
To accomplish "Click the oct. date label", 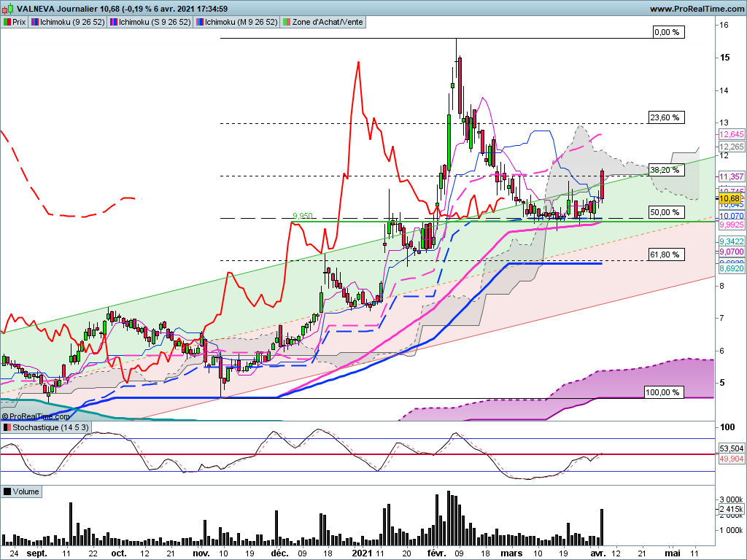I will pyautogui.click(x=119, y=553).
